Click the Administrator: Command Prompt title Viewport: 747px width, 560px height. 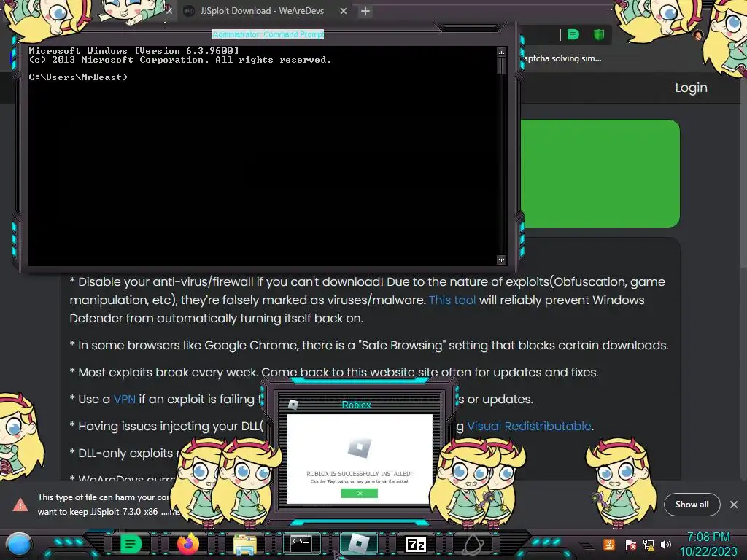coord(268,34)
